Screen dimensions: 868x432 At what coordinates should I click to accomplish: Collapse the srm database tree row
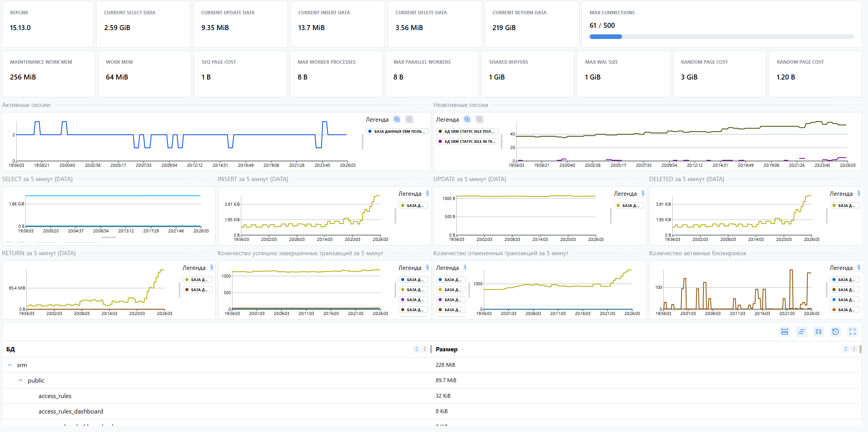(10, 365)
